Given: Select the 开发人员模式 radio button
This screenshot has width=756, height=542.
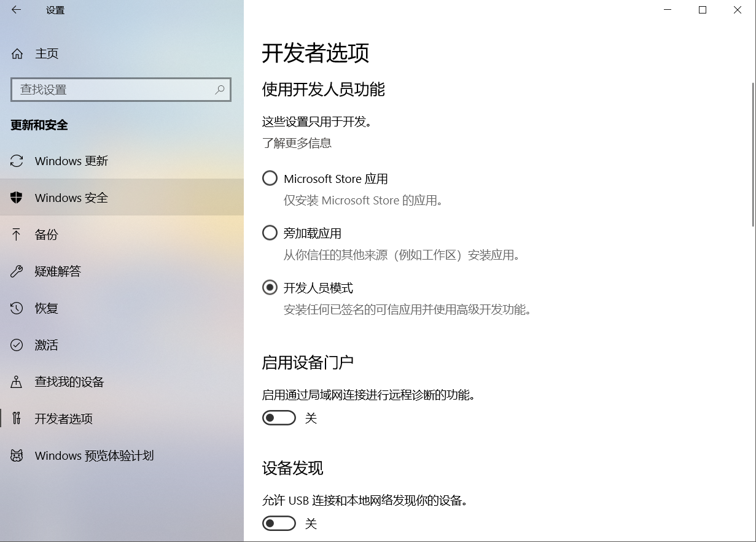Looking at the screenshot, I should click(270, 287).
